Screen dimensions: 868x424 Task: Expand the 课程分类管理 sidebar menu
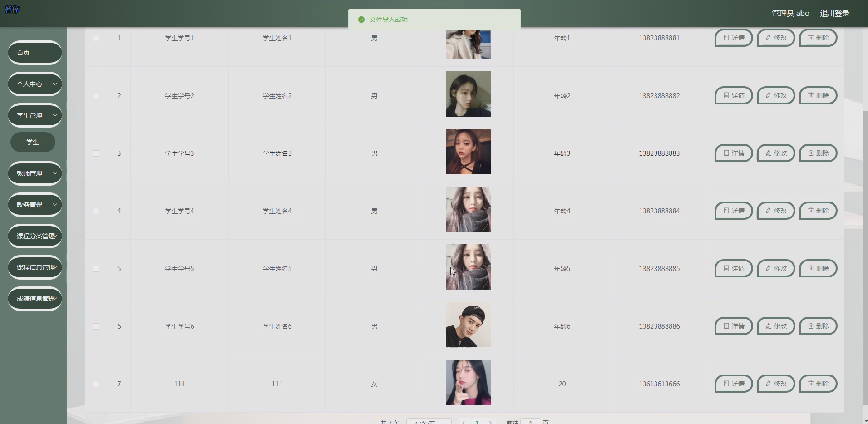(x=35, y=236)
